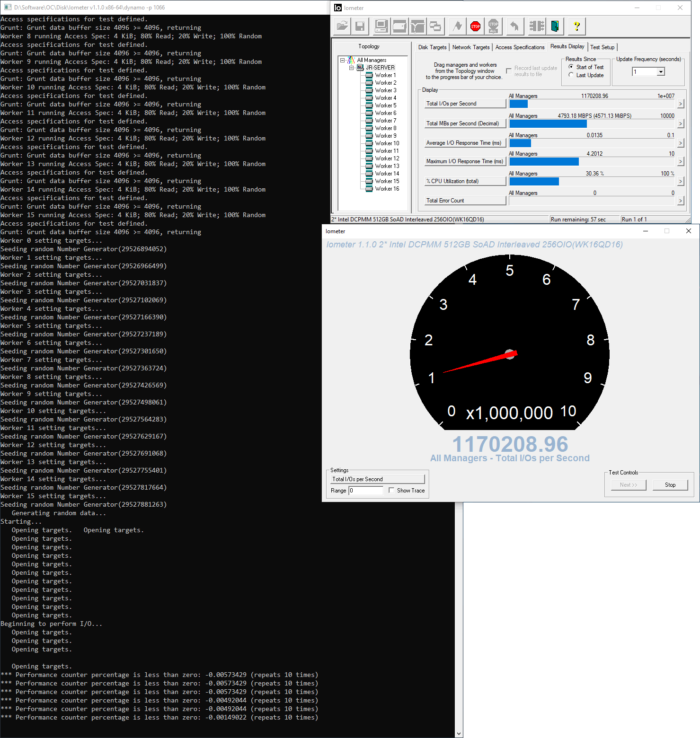Toggle Record last update results to file
Screen dimensions: 700x738
pos(509,71)
